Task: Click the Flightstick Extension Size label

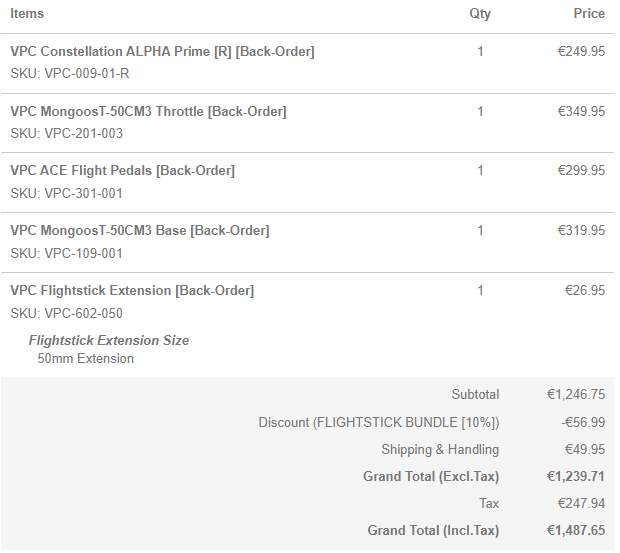Action: 108,341
